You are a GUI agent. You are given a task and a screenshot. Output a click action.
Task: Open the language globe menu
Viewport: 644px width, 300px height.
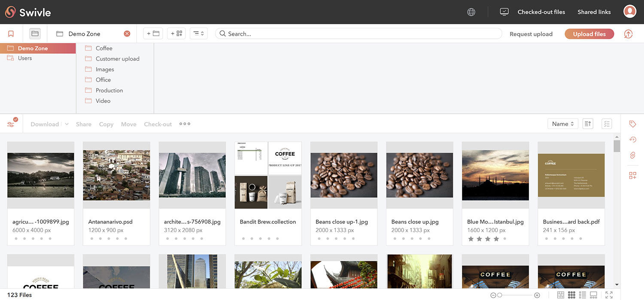(471, 12)
